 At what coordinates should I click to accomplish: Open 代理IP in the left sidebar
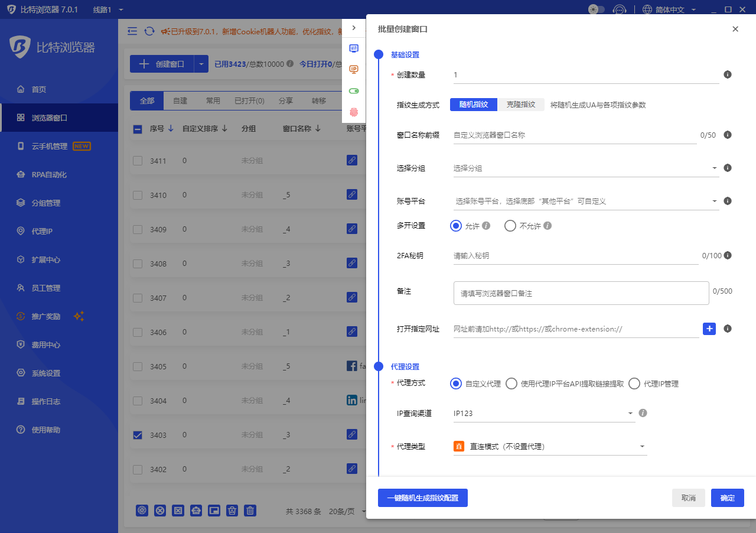pyautogui.click(x=42, y=231)
